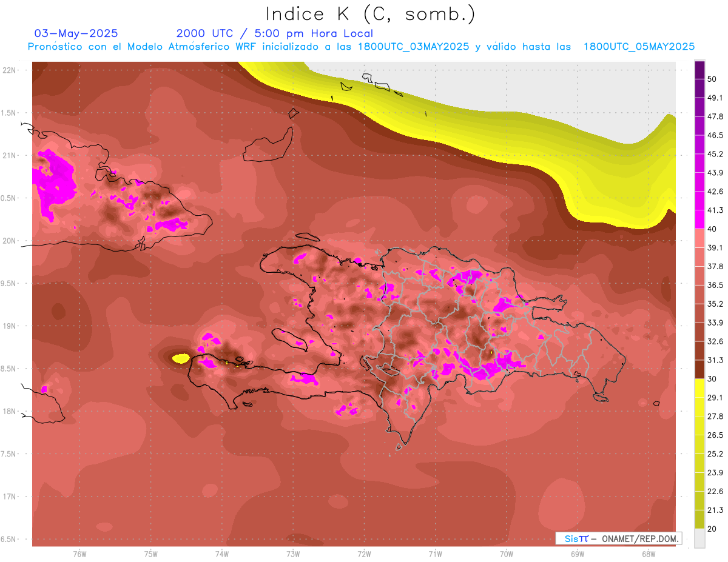Viewport: 728px width, 562px height.
Task: Click the 74W longitude label
Action: click(x=222, y=554)
